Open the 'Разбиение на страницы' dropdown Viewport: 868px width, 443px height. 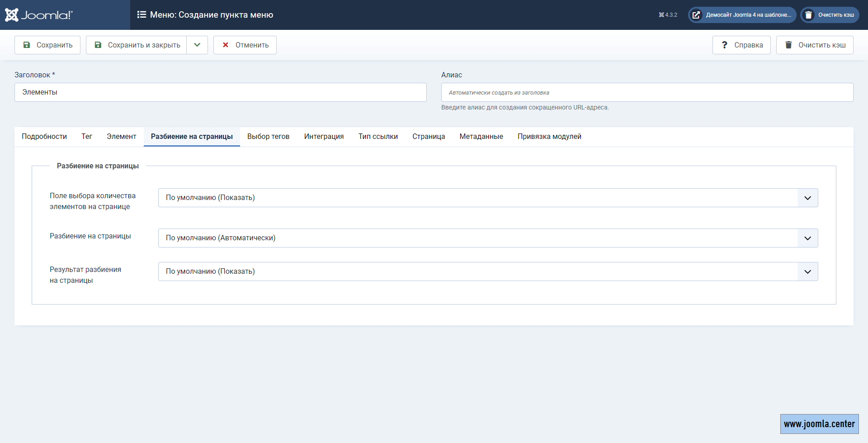488,238
